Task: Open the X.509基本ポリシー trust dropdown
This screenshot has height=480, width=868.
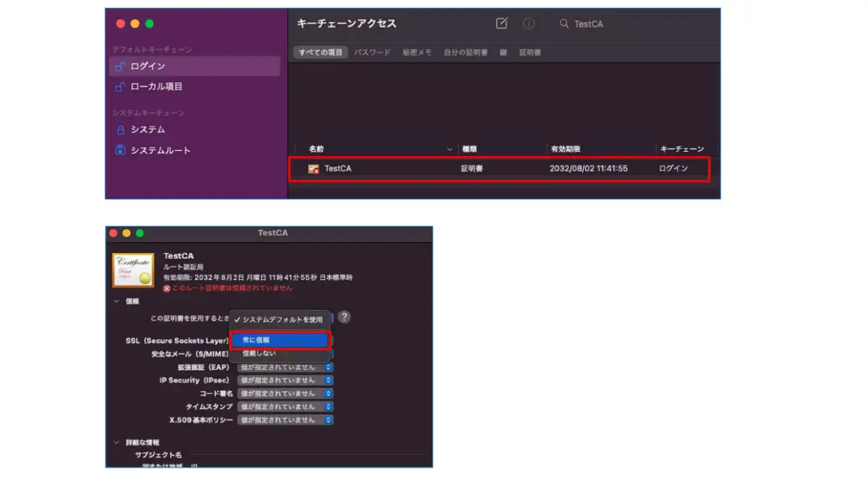Action: pos(286,419)
